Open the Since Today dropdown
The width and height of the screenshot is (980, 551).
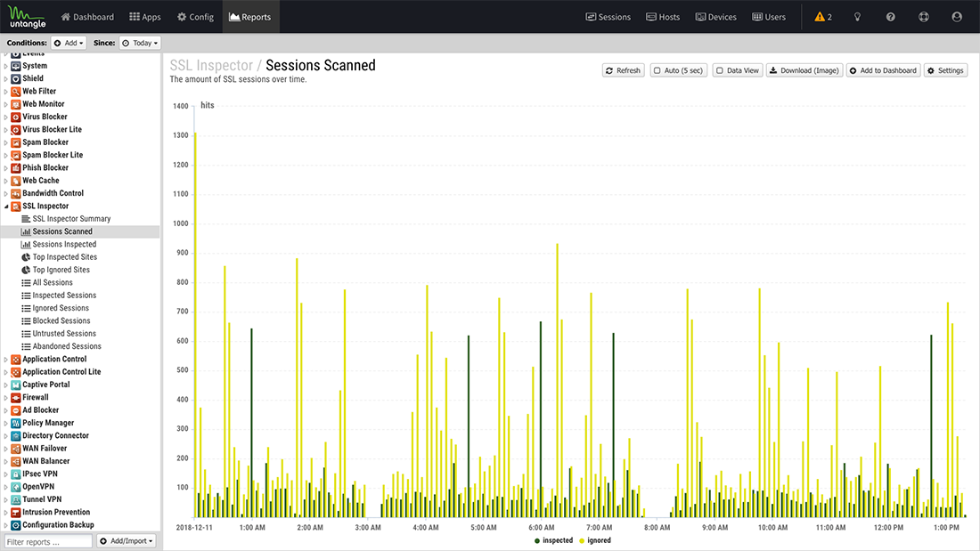coord(140,43)
